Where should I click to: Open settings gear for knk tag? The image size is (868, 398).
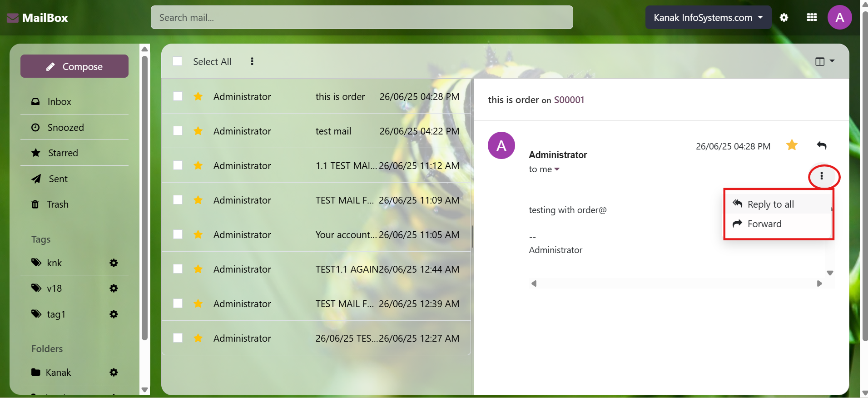tap(114, 263)
